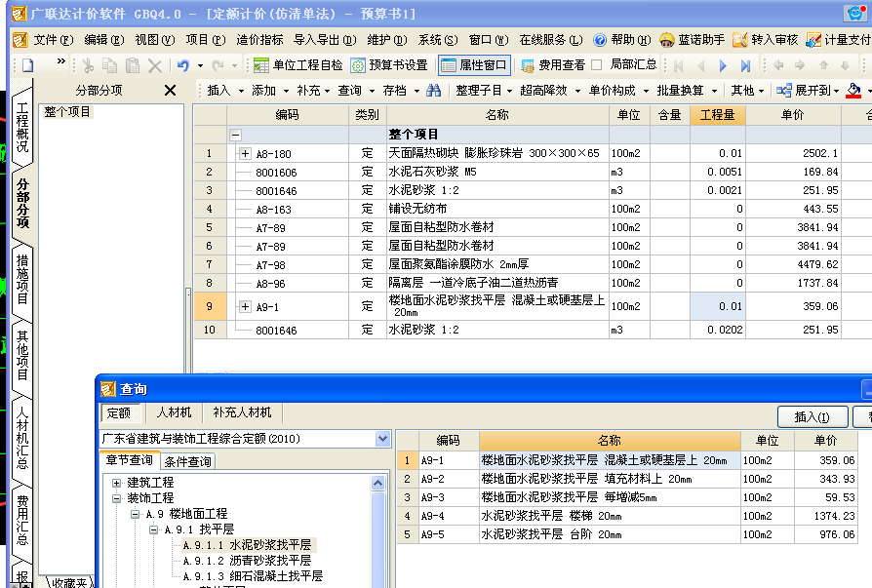The image size is (872, 588).
Task: Select A9-3 每增减5mm result row
Action: pyautogui.click(x=626, y=497)
